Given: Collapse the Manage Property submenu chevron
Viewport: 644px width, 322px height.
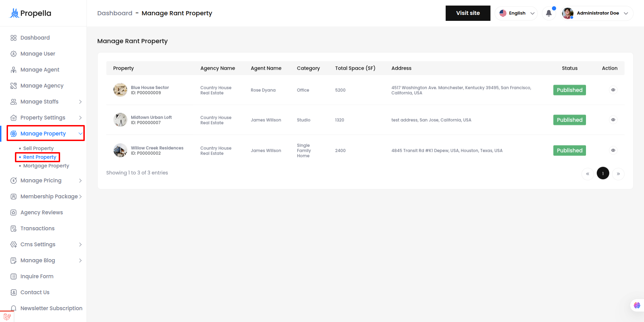Looking at the screenshot, I should 80,134.
